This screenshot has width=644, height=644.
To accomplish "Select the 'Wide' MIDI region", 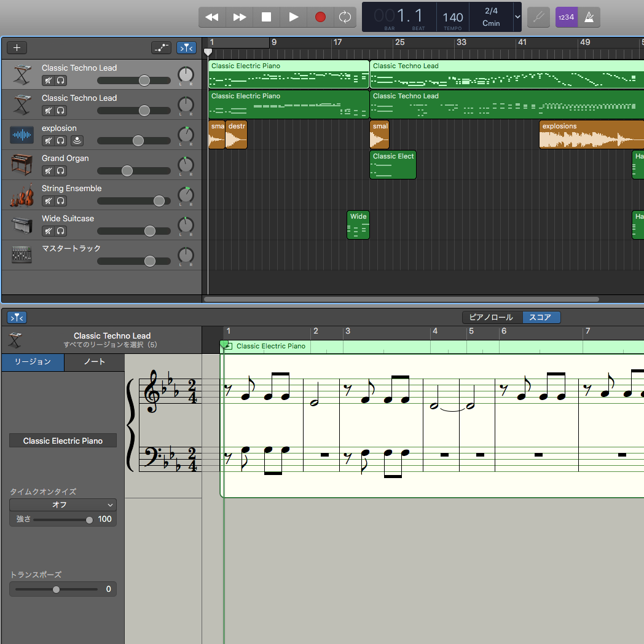I will (x=358, y=225).
